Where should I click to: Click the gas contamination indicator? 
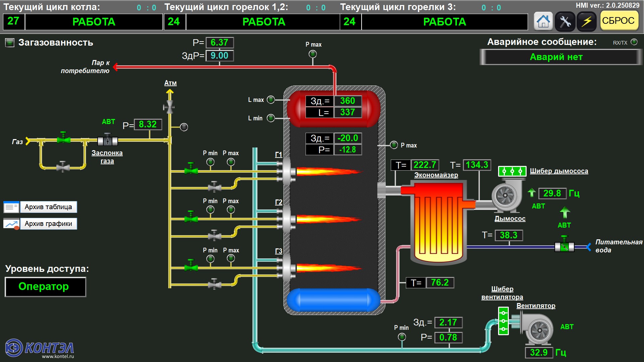pos(10,43)
